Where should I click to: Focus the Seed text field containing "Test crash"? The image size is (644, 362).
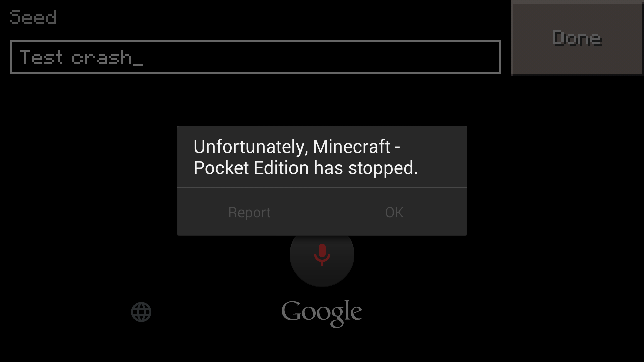click(x=256, y=57)
